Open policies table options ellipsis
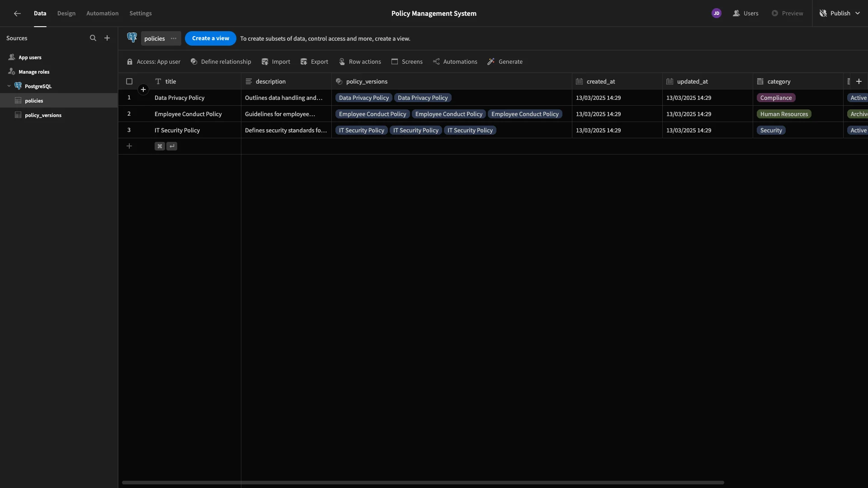Image resolution: width=868 pixels, height=488 pixels. point(174,39)
